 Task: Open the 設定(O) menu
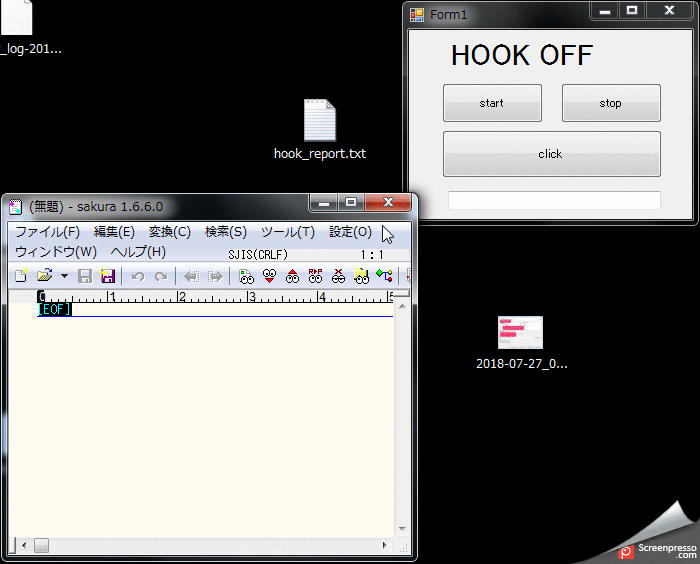coord(350,232)
